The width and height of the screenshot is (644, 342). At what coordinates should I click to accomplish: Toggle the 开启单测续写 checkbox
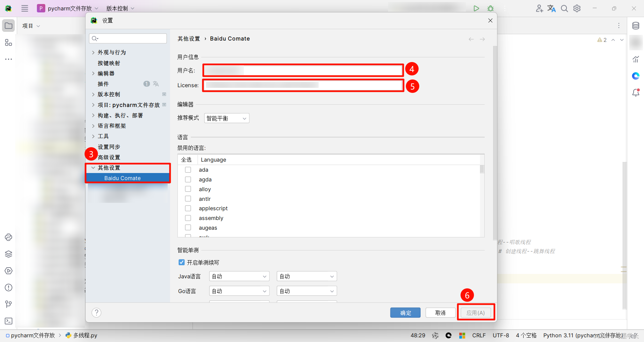coord(181,262)
